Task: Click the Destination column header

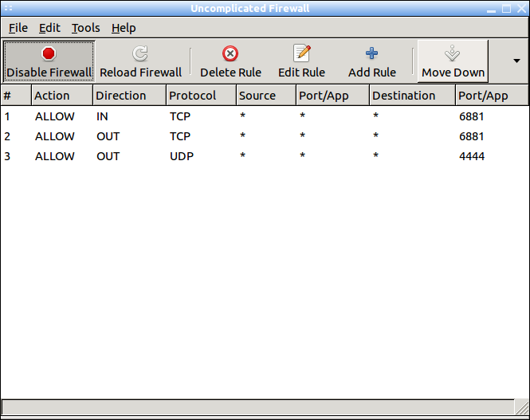Action: [412, 96]
